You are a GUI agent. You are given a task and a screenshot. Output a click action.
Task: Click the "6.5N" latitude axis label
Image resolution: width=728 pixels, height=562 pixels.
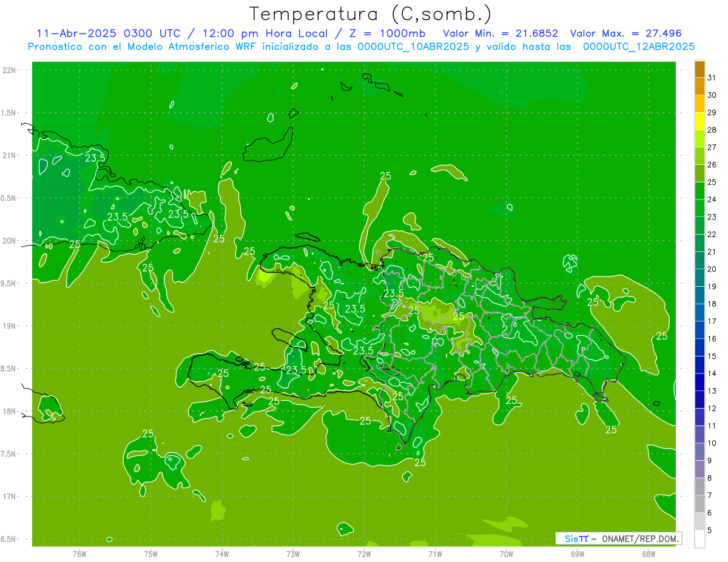8,539
